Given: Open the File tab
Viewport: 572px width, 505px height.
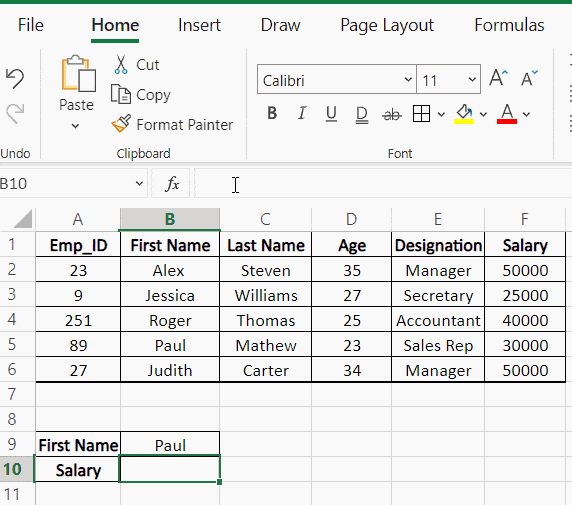Looking at the screenshot, I should (x=31, y=25).
